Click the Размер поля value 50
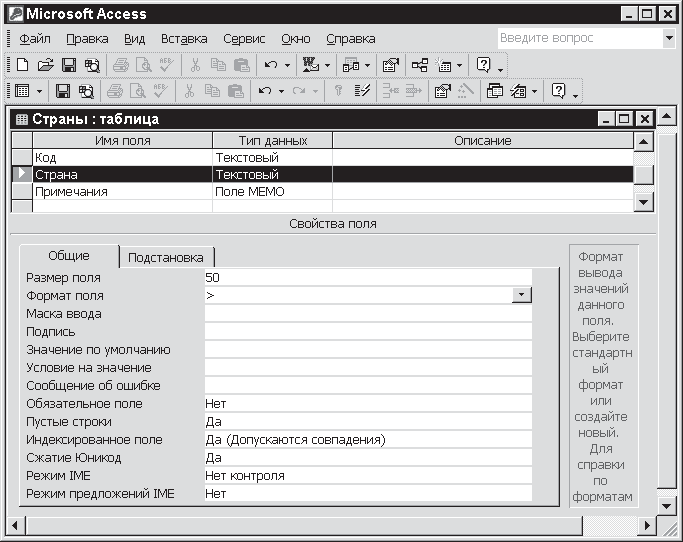Image resolution: width=683 pixels, height=542 pixels. [368, 278]
